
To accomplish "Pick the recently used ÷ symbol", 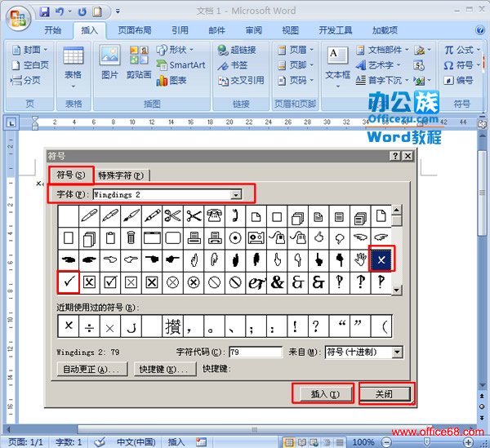I will pos(89,326).
